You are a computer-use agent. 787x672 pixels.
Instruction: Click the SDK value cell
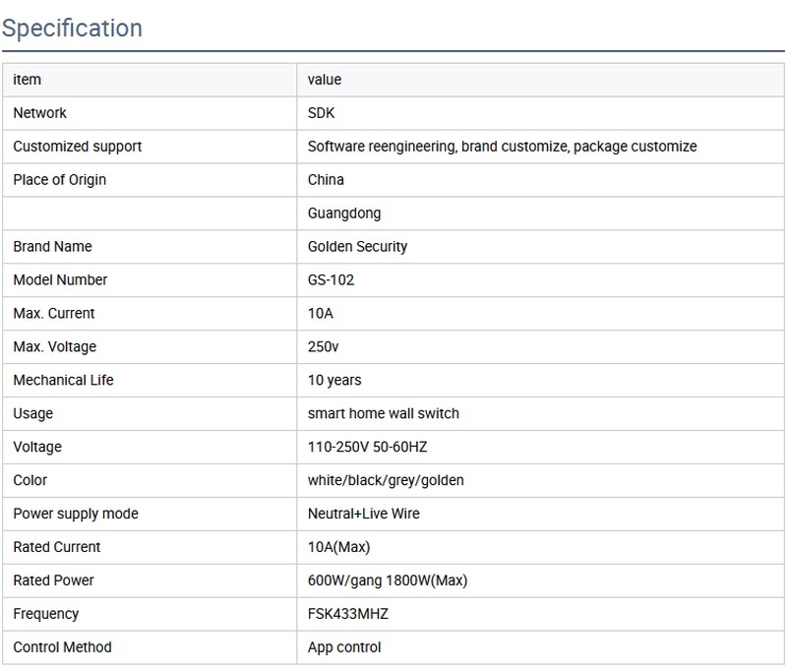click(322, 113)
